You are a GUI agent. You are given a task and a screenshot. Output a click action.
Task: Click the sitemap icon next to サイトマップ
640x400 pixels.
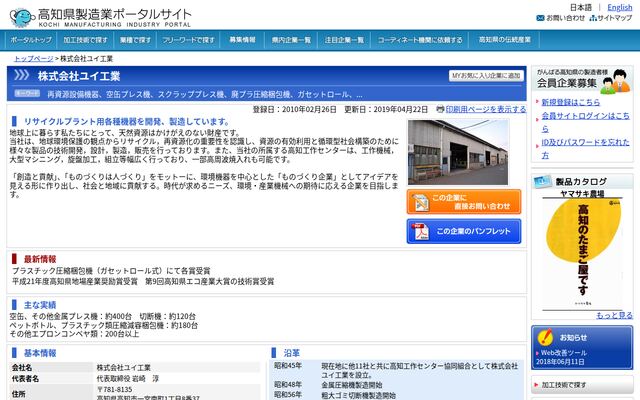(593, 18)
